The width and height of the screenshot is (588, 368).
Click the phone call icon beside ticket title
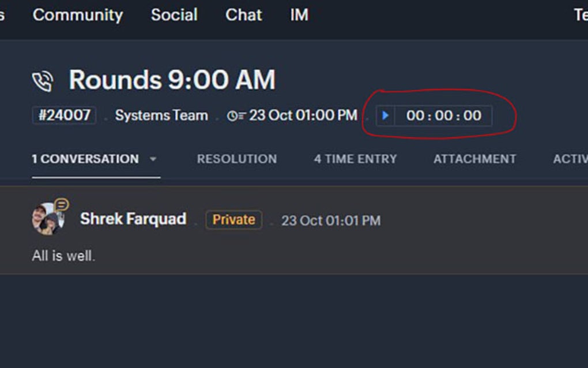click(x=43, y=81)
